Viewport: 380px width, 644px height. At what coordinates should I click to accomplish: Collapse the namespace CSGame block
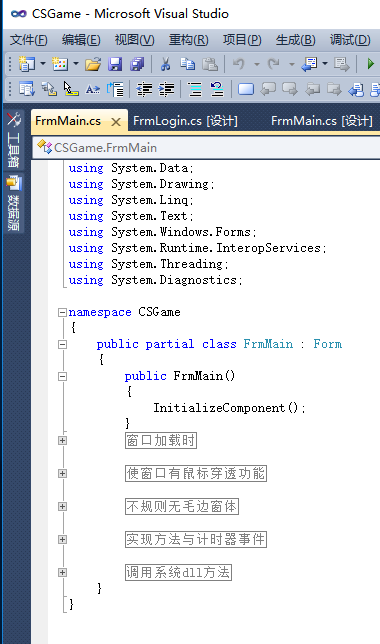(62, 313)
